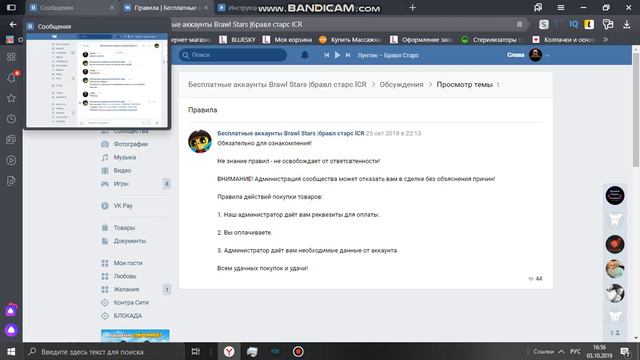Open the Купить Массажн bookmark
This screenshot has height=360, width=640.
(x=350, y=40)
